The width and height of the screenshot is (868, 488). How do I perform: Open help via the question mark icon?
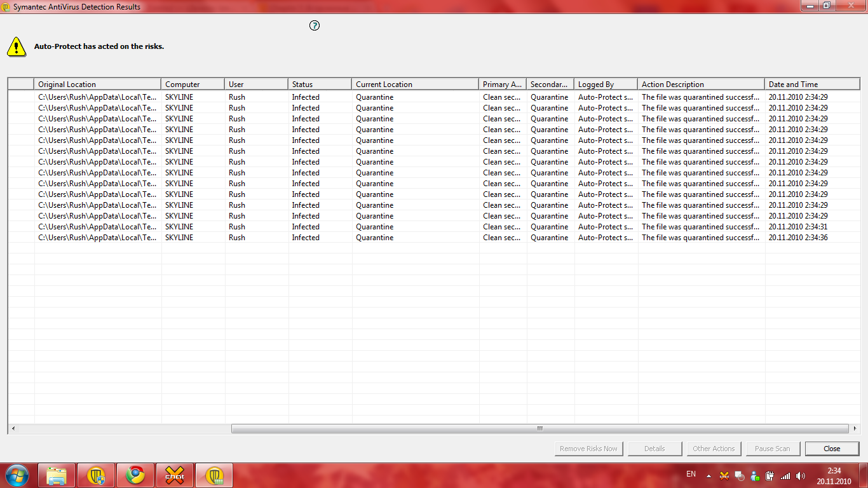coord(315,25)
